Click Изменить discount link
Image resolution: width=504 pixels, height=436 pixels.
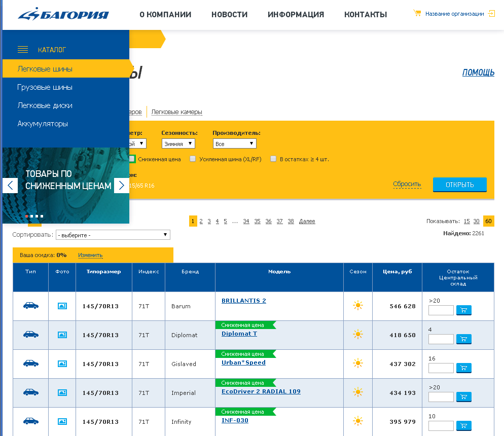click(90, 255)
